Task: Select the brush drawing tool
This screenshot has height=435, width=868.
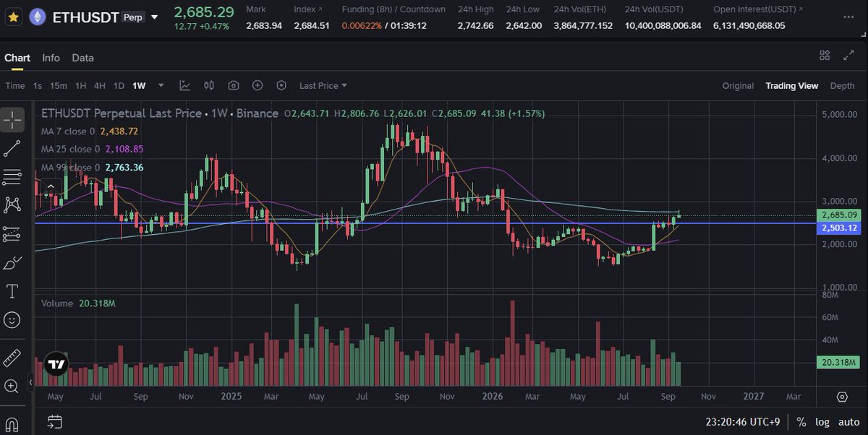Action: click(12, 262)
